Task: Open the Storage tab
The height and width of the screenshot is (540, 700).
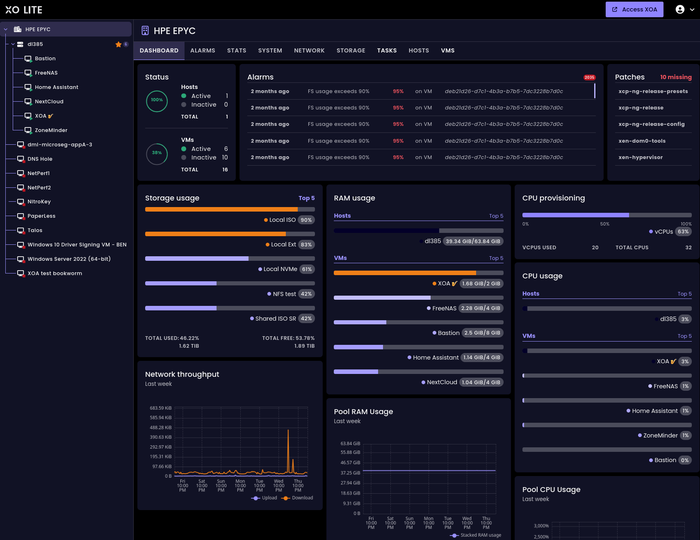Action: click(x=350, y=50)
